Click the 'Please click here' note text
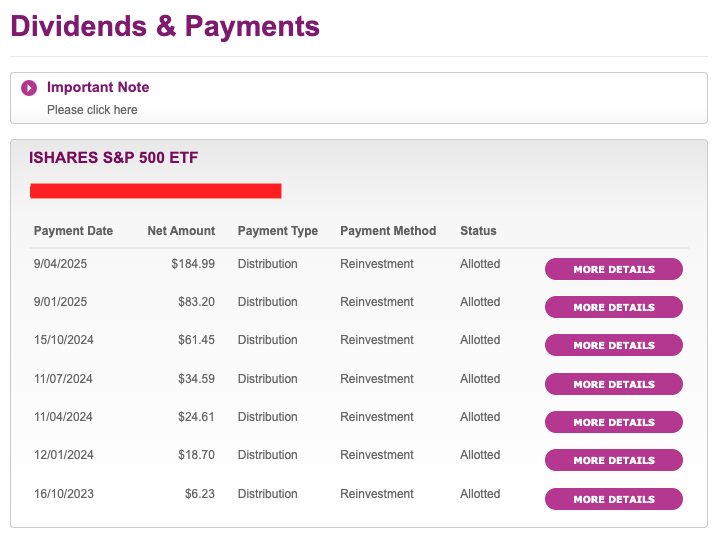This screenshot has width=721, height=541. click(x=92, y=110)
